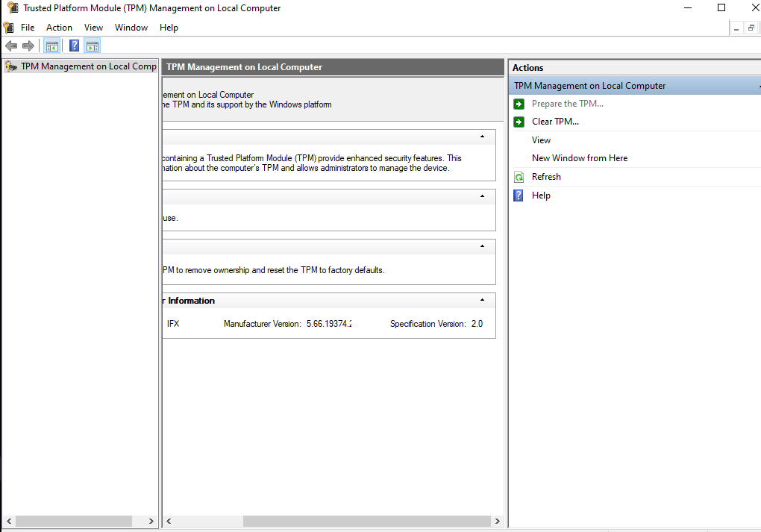Click TPM tree node chip icon
This screenshot has width=761, height=532.
(x=11, y=66)
